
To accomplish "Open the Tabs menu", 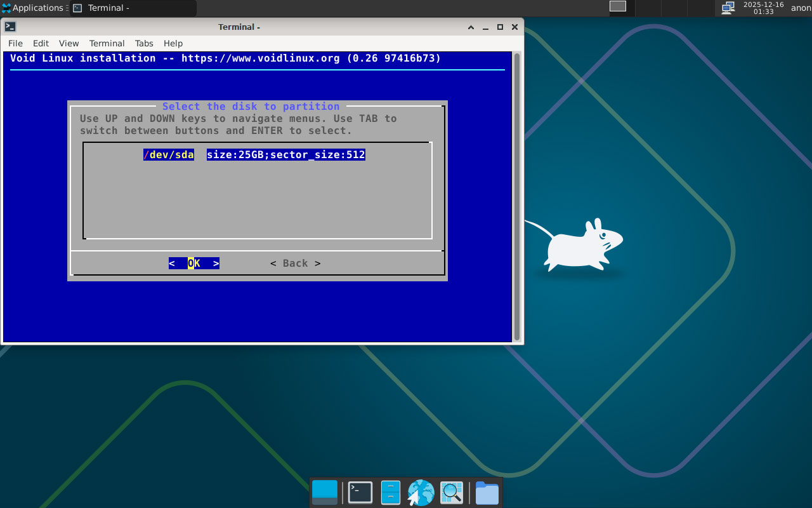I will click(144, 43).
